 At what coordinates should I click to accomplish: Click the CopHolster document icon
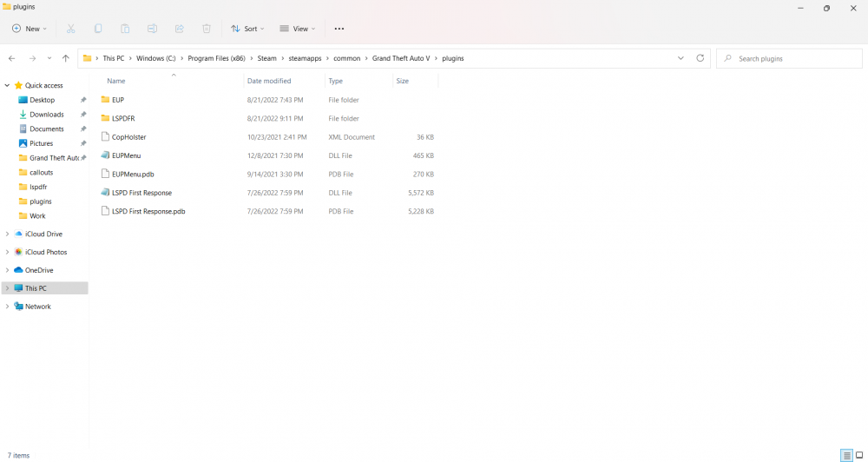(x=105, y=137)
